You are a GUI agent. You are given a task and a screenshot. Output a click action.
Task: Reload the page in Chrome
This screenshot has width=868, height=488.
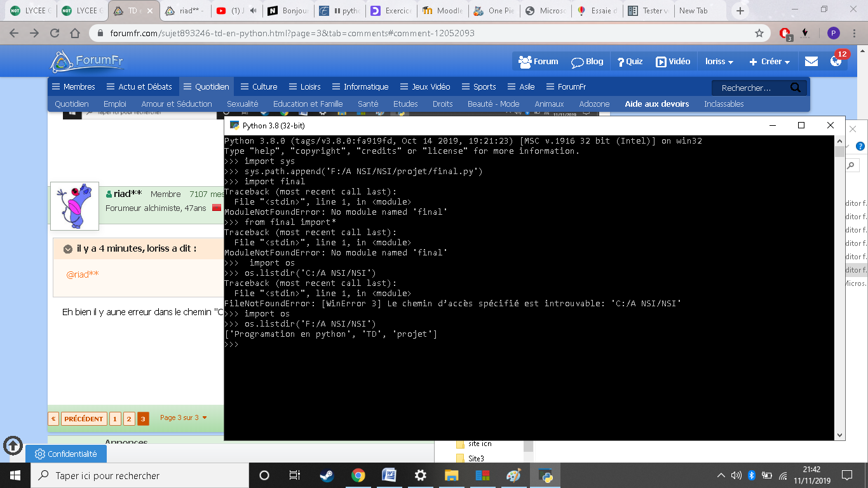tap(55, 33)
